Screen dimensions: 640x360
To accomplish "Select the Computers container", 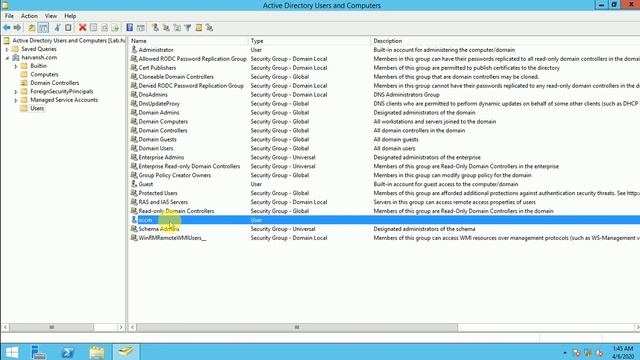I will coord(44,75).
